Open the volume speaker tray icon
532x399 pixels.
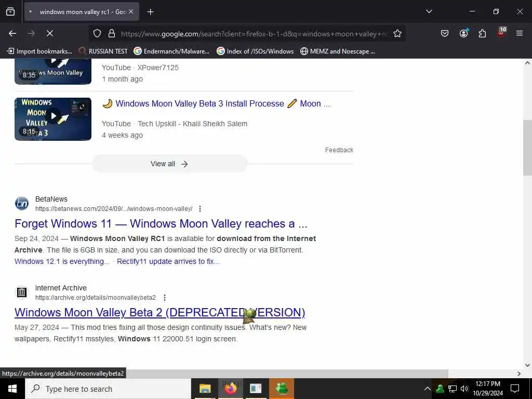click(x=464, y=389)
